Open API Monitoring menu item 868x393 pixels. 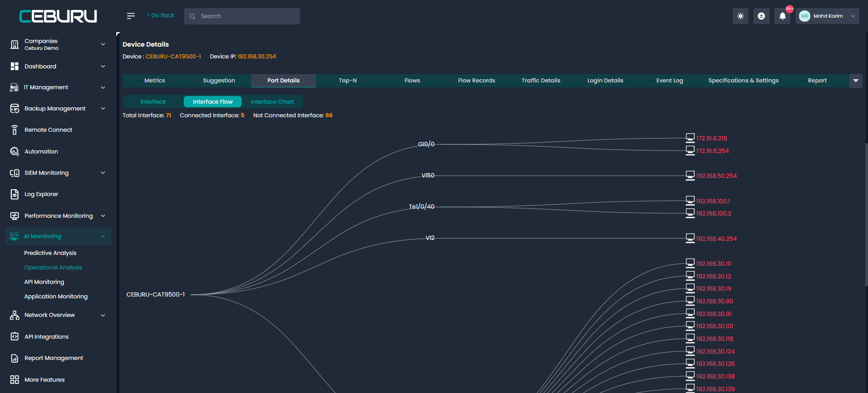point(44,282)
